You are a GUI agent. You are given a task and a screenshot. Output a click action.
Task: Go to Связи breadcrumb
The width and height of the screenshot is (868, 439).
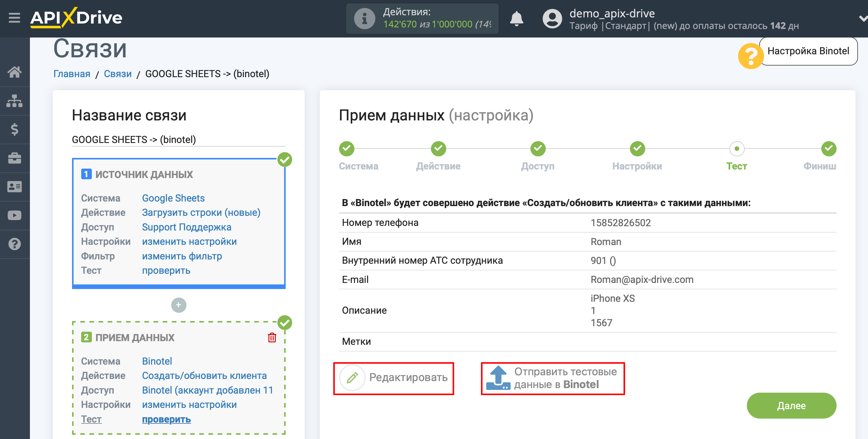tap(118, 74)
